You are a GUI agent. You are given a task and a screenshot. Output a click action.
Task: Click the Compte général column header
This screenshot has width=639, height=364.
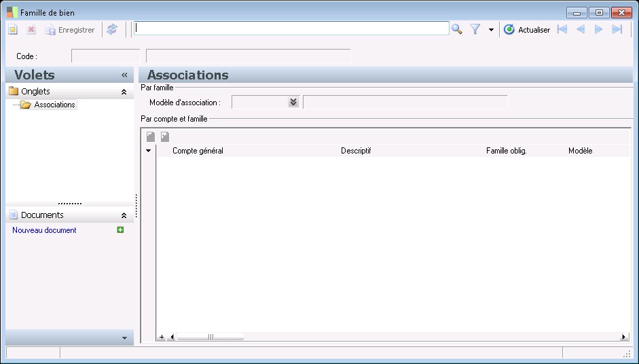pos(198,151)
